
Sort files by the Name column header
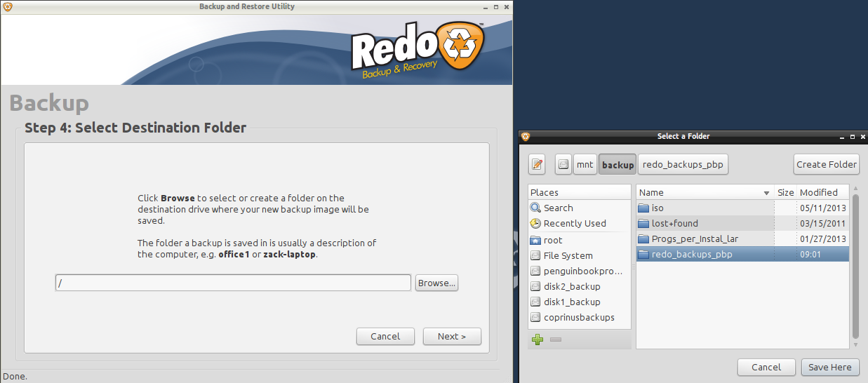(702, 192)
